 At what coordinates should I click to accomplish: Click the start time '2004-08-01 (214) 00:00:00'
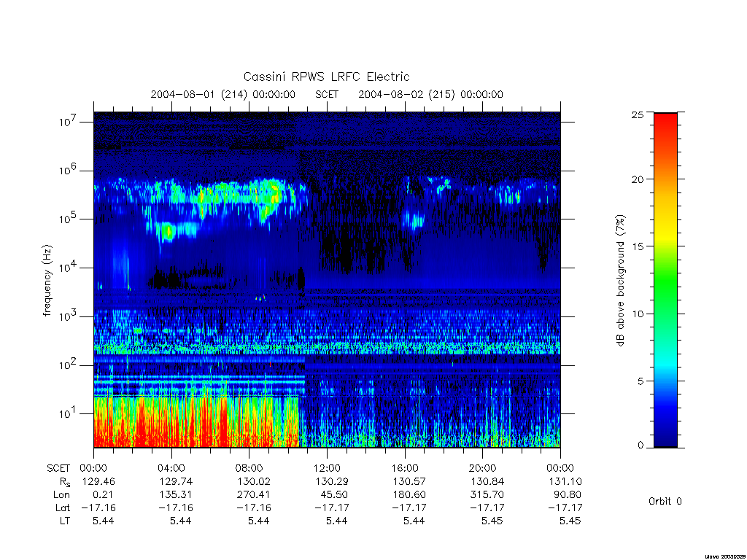[223, 94]
